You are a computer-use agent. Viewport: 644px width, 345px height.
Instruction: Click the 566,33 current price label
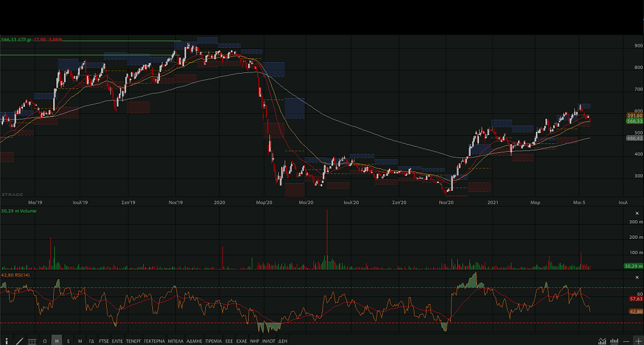[634, 121]
